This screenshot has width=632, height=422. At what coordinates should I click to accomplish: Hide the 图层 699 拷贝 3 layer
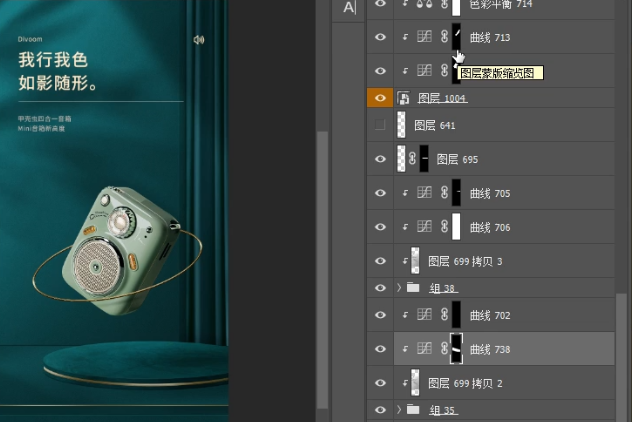(380, 261)
